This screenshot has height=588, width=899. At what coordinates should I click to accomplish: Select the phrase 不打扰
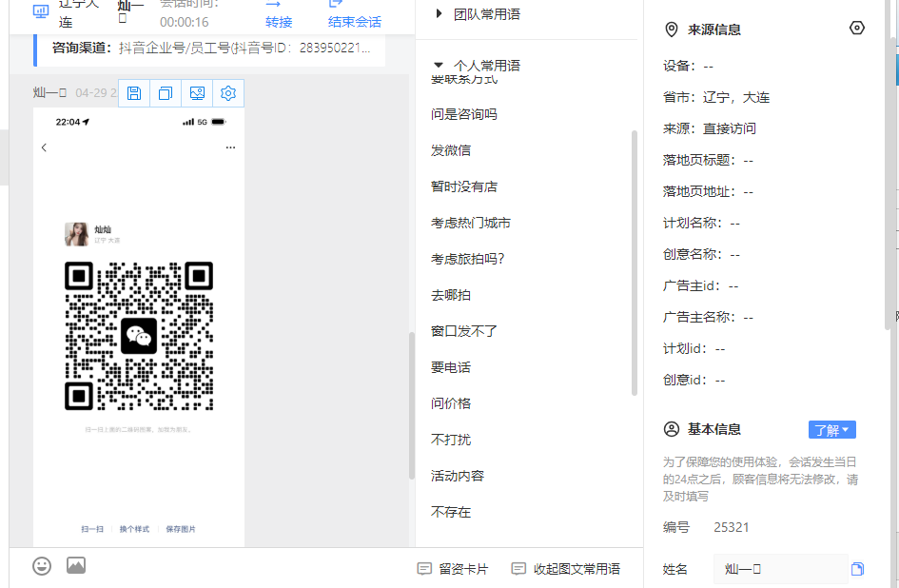[451, 440]
